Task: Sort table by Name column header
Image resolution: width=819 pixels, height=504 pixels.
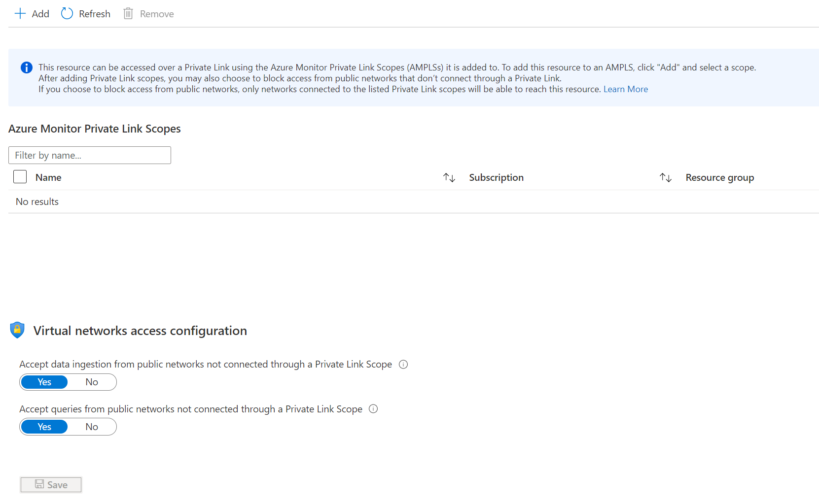Action: 48,177
